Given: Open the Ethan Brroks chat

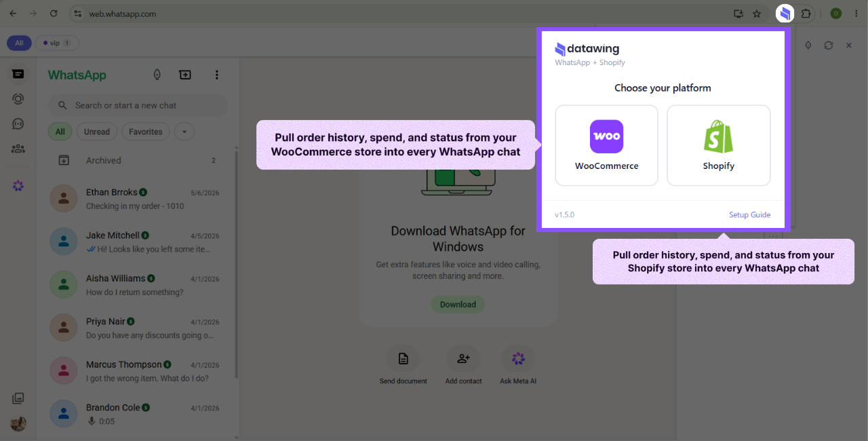Looking at the screenshot, I should 138,199.
